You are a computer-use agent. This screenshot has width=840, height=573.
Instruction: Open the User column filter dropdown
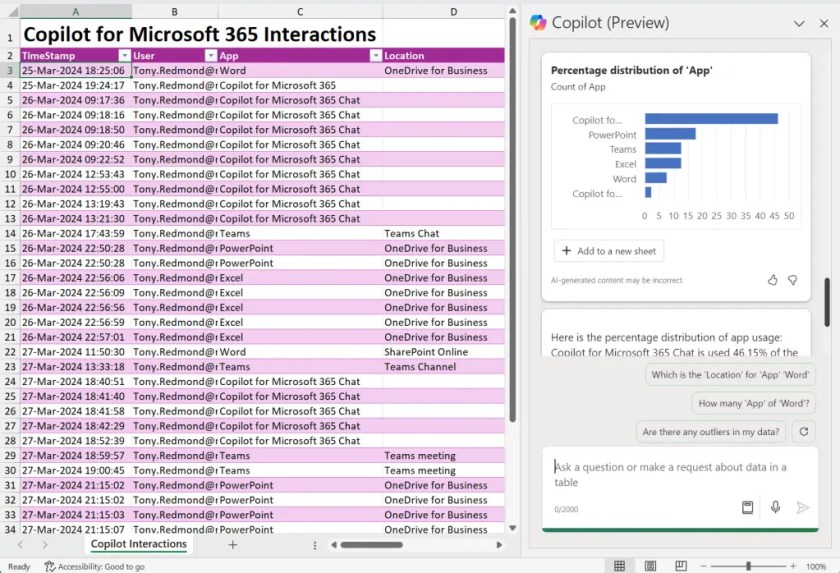tap(211, 56)
